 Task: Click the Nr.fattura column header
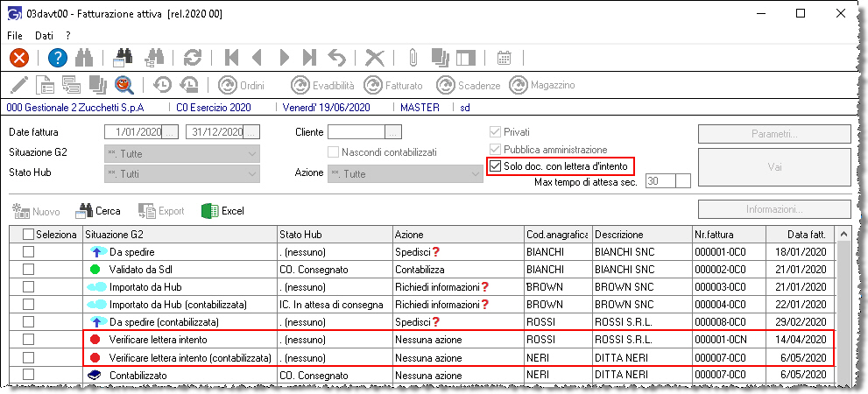click(729, 235)
